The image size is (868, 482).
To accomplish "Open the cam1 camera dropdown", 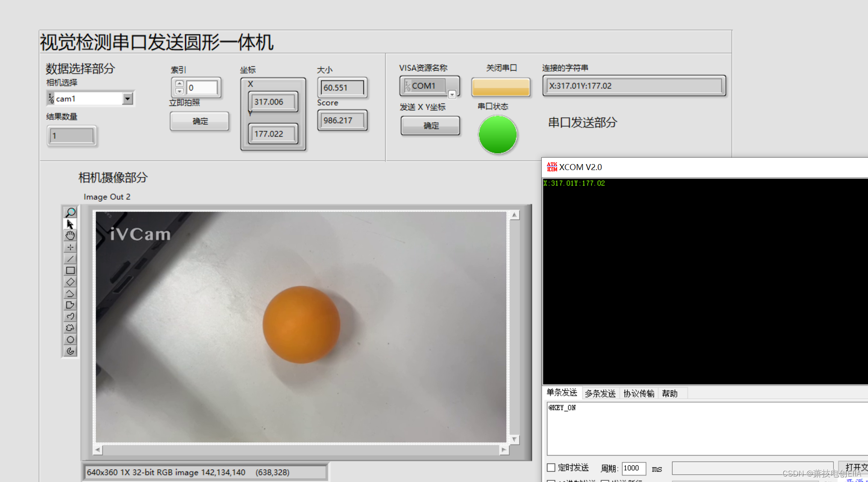I will click(x=127, y=99).
